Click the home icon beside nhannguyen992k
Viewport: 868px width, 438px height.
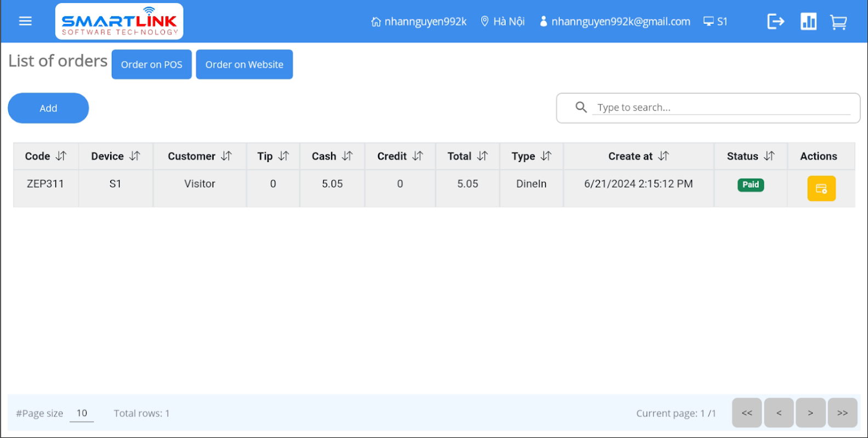click(x=376, y=22)
